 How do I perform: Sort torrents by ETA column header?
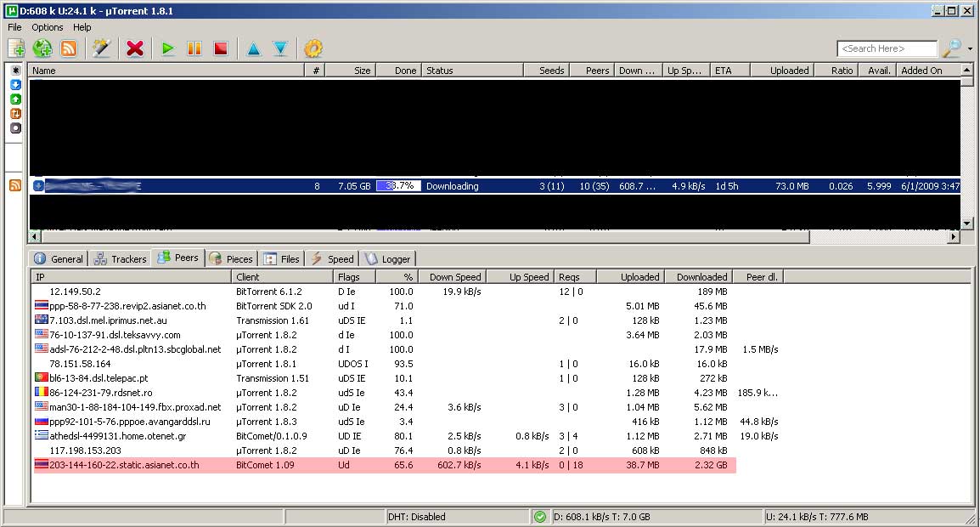click(x=730, y=70)
